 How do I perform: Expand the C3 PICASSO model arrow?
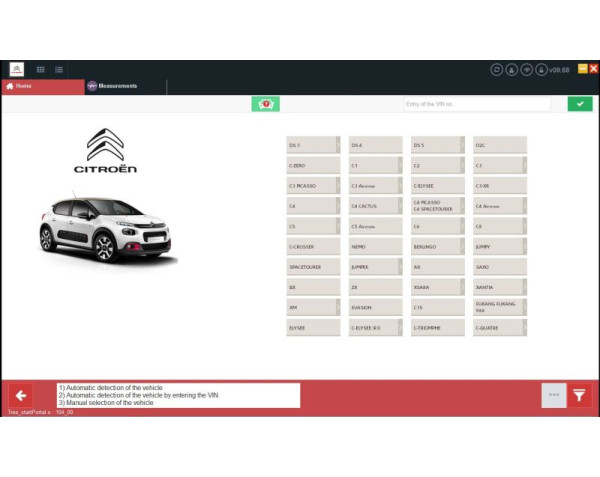click(x=338, y=186)
